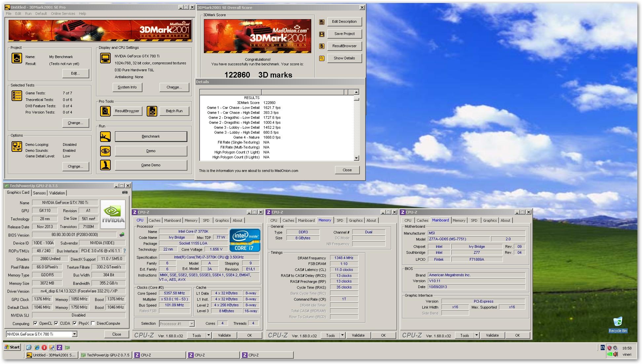Screen dimensions: 642x364
Task: Click the Show Details magnifier icon
Action: pos(322,58)
